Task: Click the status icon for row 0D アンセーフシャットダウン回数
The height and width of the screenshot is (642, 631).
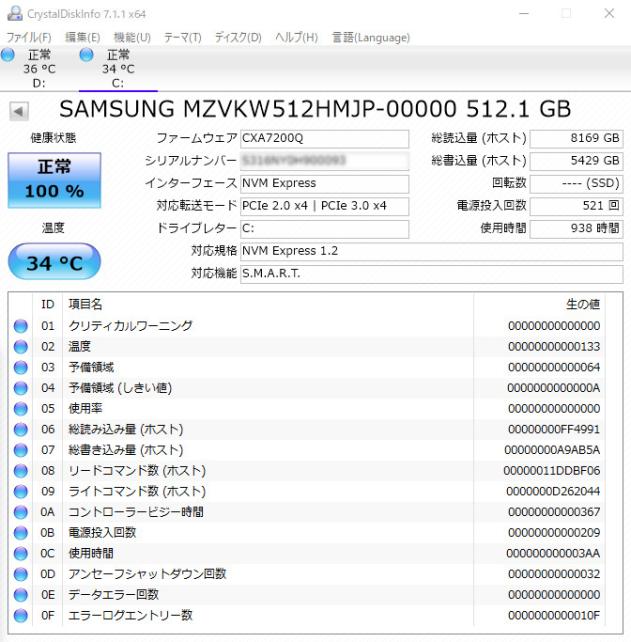Action: pyautogui.click(x=20, y=574)
